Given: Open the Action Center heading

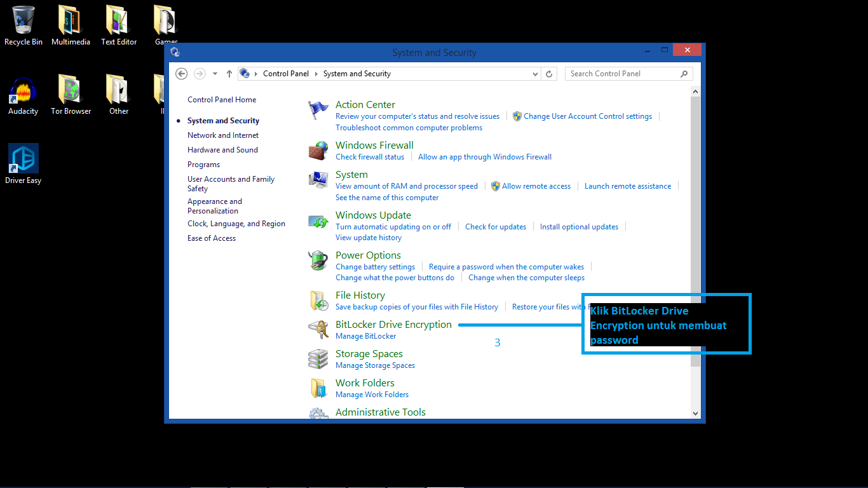Looking at the screenshot, I should [365, 105].
